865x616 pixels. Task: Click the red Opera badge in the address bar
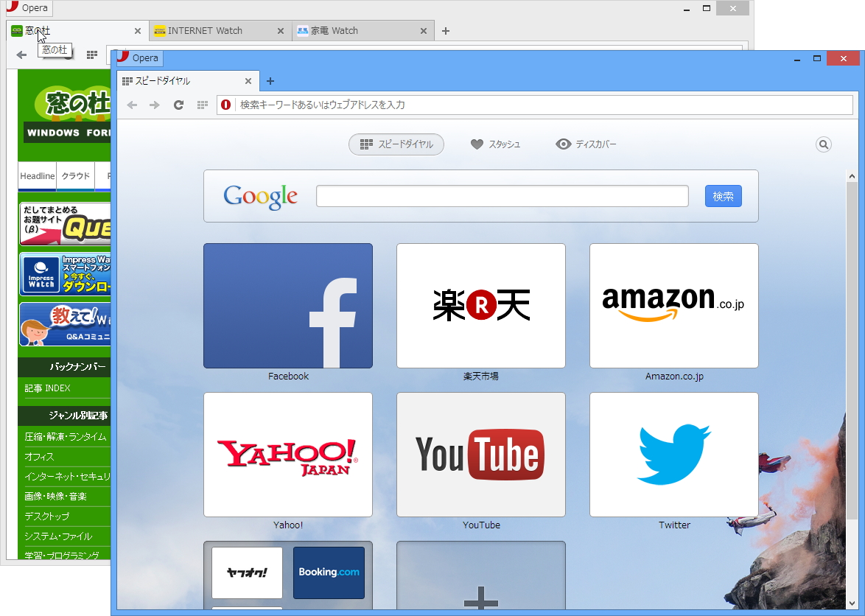[225, 105]
